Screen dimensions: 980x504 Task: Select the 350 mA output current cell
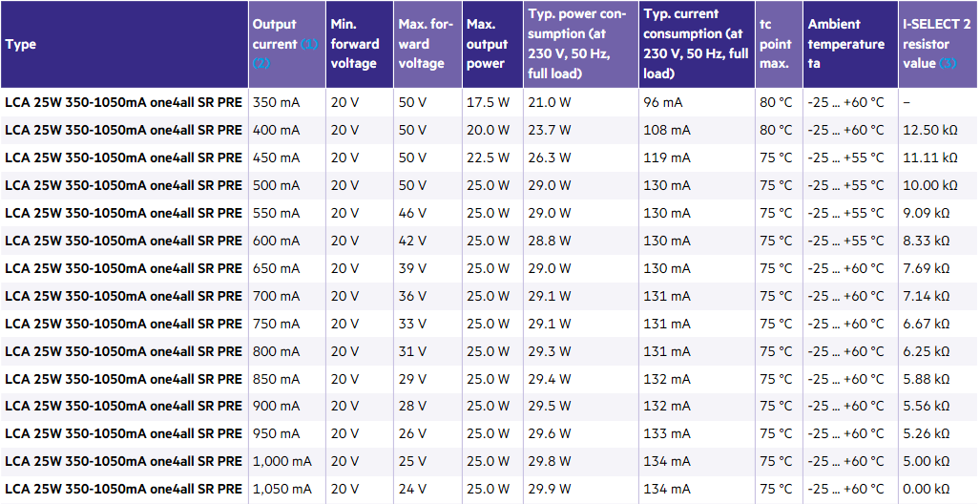(x=287, y=102)
